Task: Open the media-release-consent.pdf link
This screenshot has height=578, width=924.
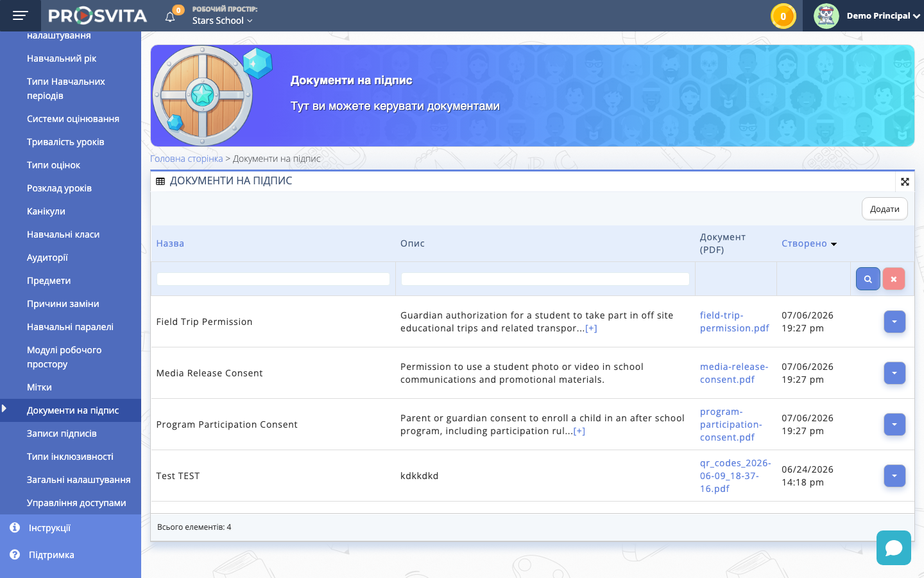Action: click(x=734, y=373)
